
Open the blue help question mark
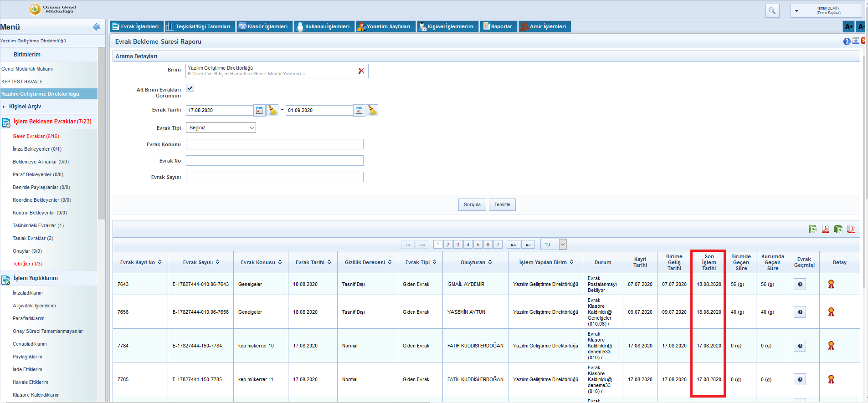tap(847, 41)
